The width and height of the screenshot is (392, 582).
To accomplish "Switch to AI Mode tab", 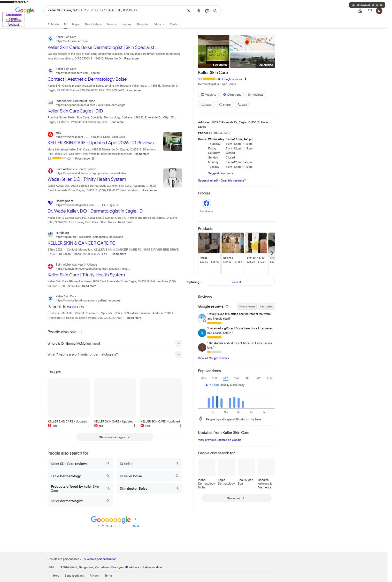I will pos(53,24).
